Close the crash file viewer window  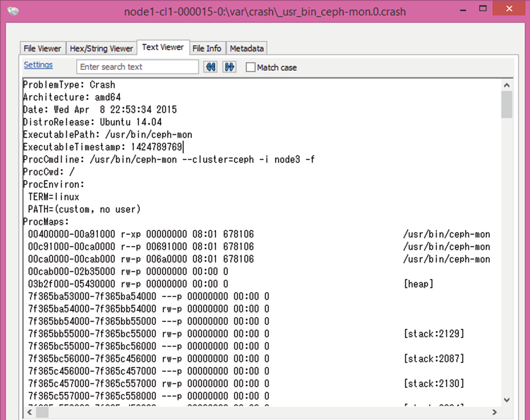click(x=509, y=8)
